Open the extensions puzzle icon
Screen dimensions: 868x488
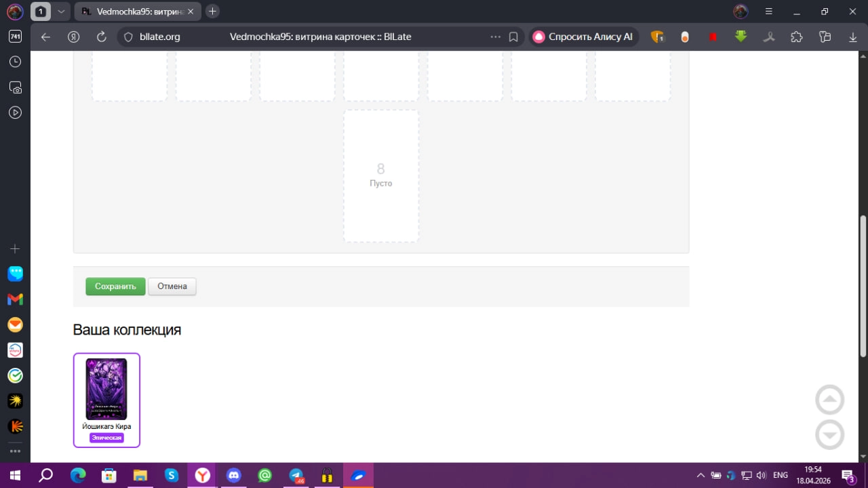[797, 37]
